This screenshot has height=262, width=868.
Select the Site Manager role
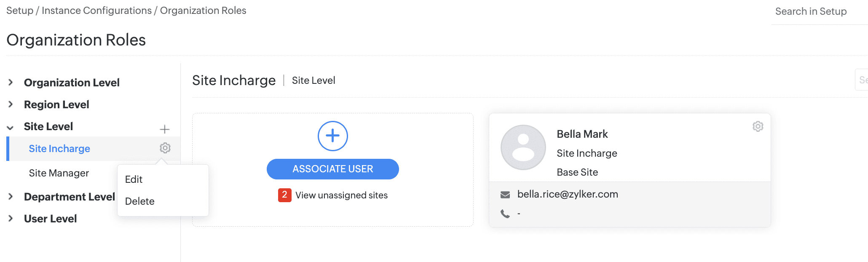coord(59,173)
